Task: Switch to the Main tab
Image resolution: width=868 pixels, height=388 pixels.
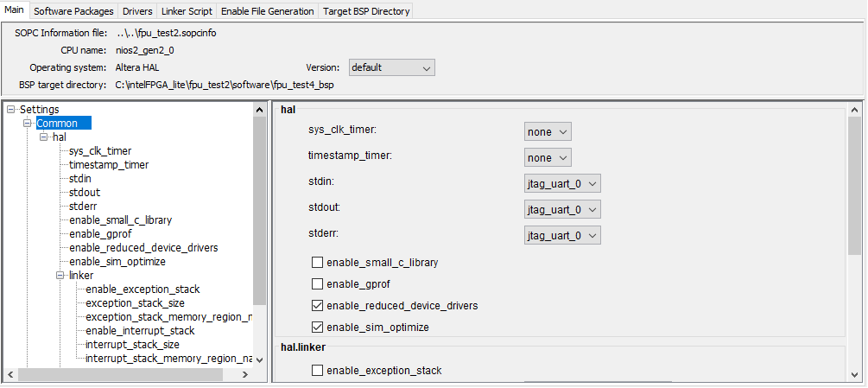Action: point(14,10)
